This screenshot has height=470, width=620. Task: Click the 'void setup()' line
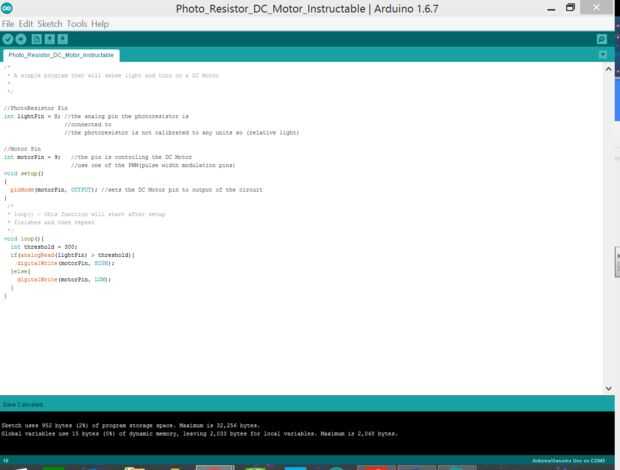pyautogui.click(x=24, y=174)
